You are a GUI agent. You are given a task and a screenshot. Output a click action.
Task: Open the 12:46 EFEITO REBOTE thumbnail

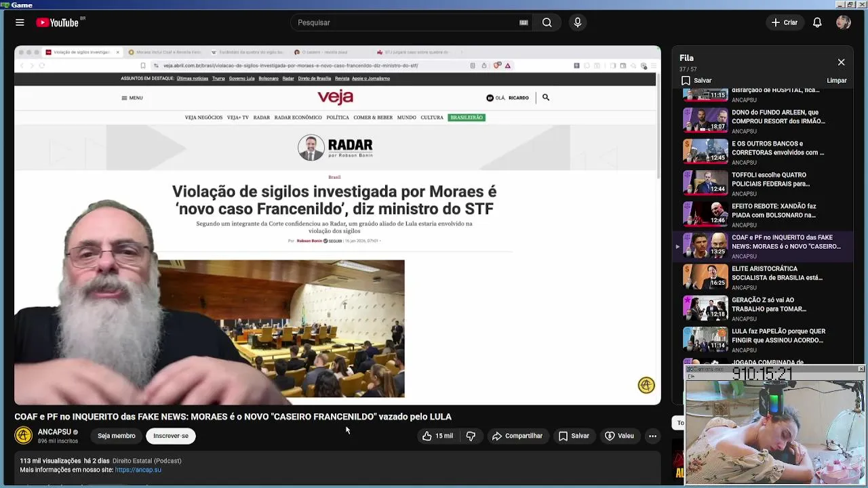(705, 213)
